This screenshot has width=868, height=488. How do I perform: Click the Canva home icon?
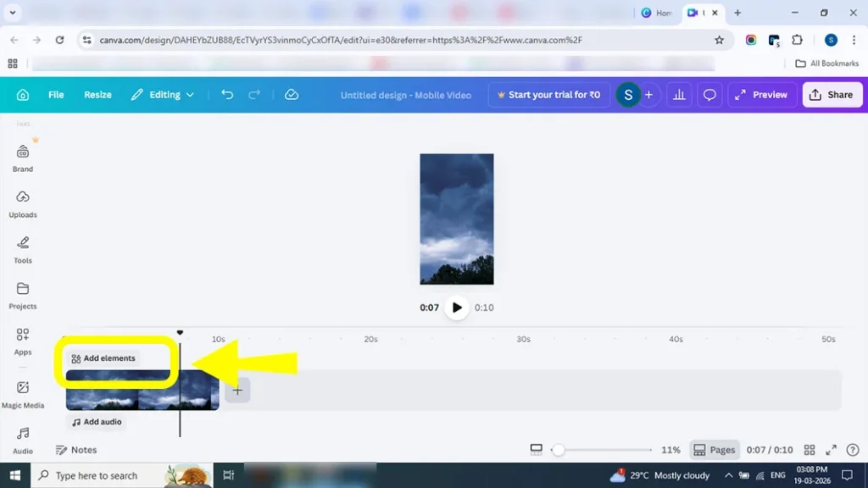pyautogui.click(x=23, y=95)
